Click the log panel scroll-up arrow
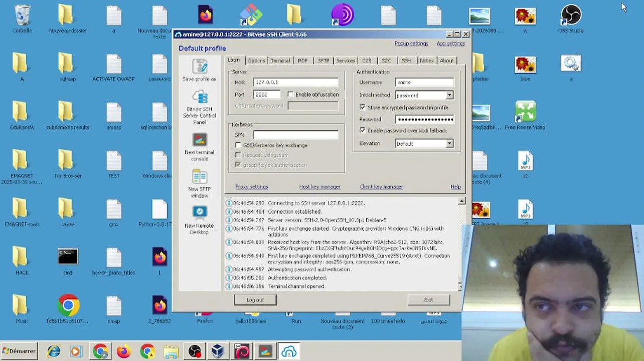Viewport: 644px width, 361px height. click(461, 201)
